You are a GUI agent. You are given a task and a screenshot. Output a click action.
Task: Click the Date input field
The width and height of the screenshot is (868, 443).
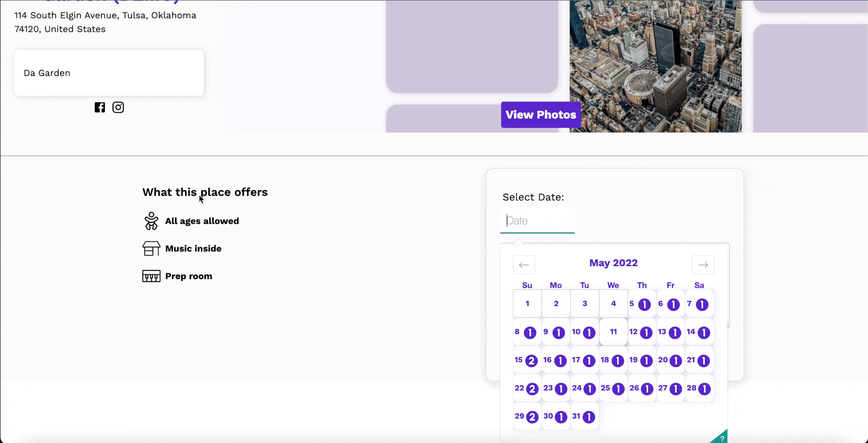pos(537,220)
